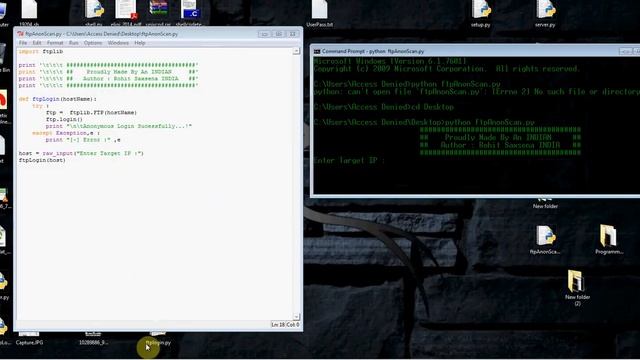Click the IDLE editor scrollbar down arrow

coord(296,317)
